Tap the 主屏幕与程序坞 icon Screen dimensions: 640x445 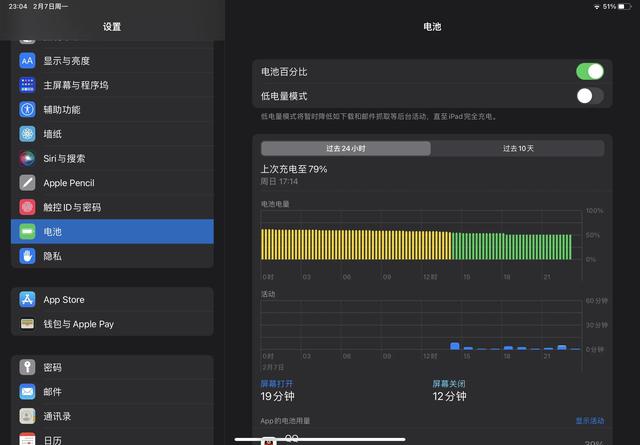pyautogui.click(x=27, y=85)
